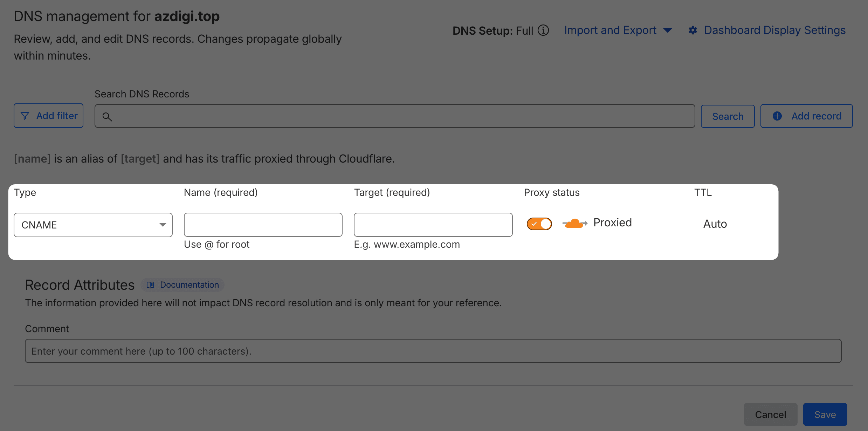Image resolution: width=868 pixels, height=431 pixels.
Task: Click into the Target (required) field
Action: pos(433,225)
